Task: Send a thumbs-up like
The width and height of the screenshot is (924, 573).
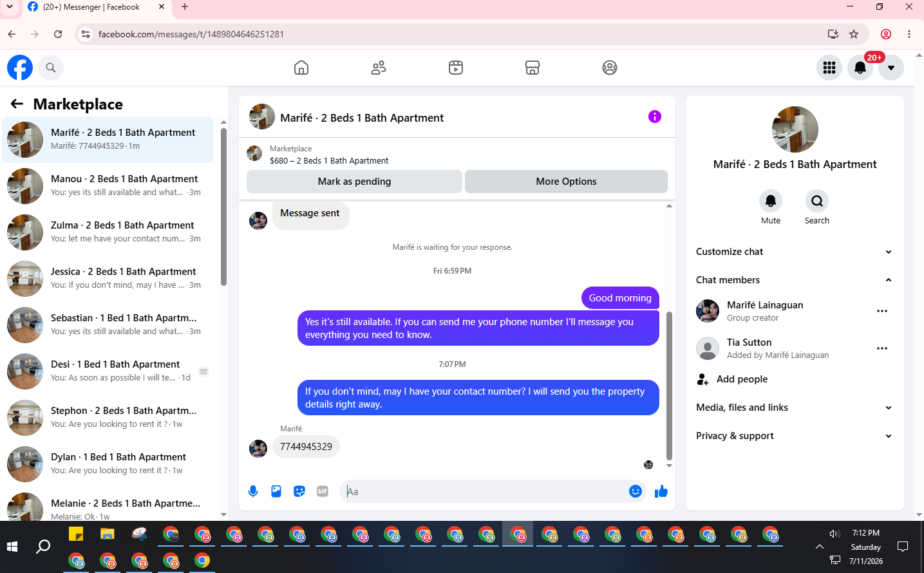Action: pyautogui.click(x=661, y=491)
